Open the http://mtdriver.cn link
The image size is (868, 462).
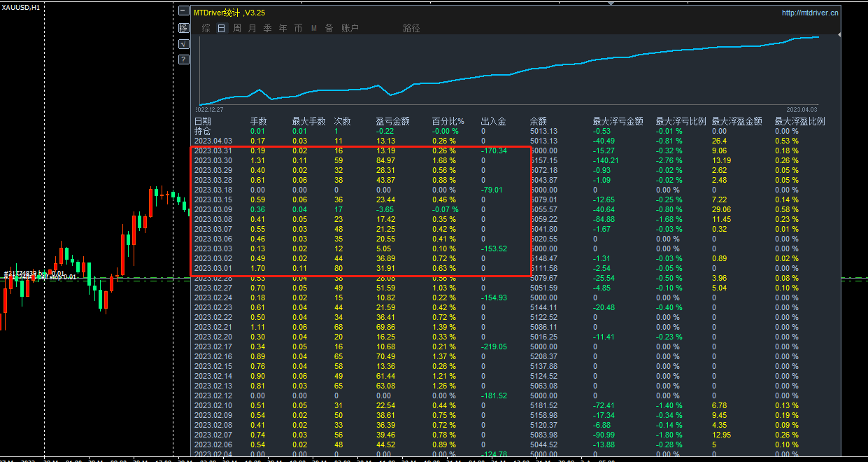pos(810,13)
